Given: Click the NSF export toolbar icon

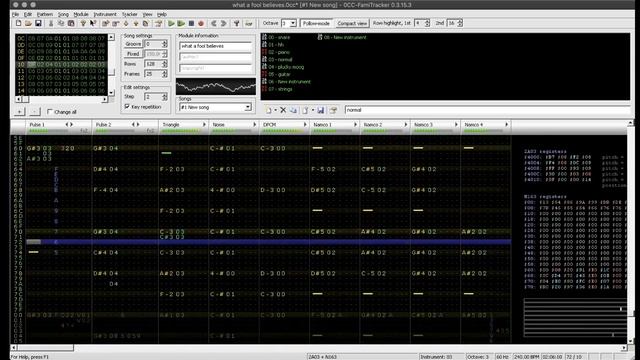Looking at the screenshot, I should pos(249,24).
